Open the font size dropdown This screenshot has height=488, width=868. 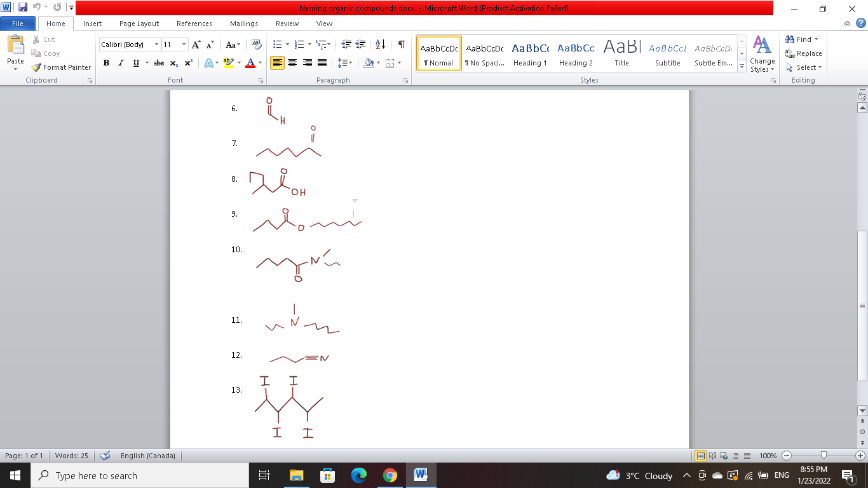coord(184,45)
